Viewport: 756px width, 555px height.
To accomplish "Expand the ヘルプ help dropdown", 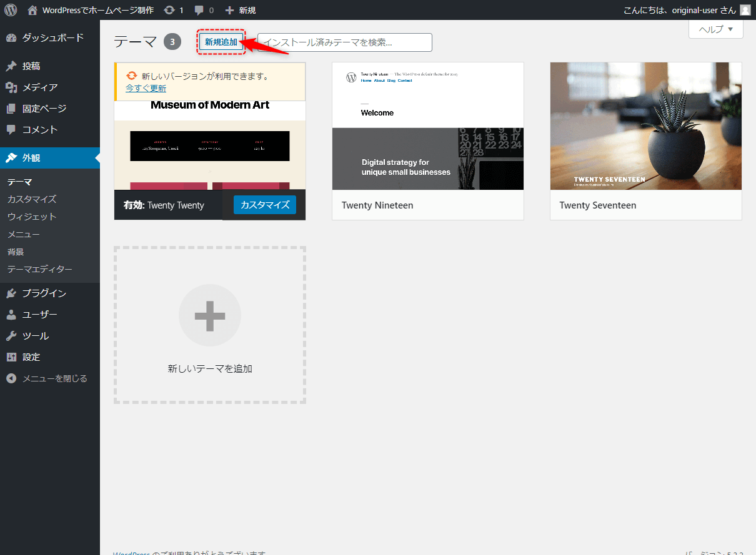I will click(716, 29).
